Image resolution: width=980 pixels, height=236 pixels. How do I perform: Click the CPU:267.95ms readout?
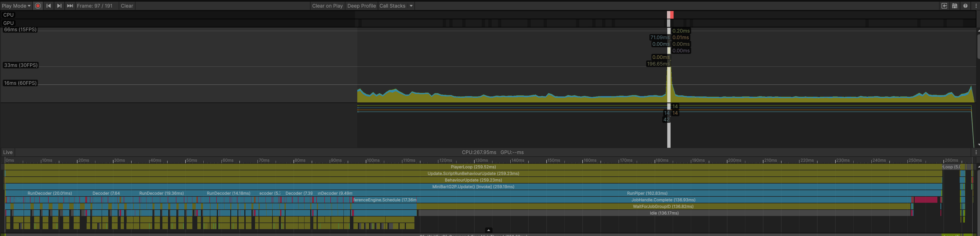click(479, 152)
